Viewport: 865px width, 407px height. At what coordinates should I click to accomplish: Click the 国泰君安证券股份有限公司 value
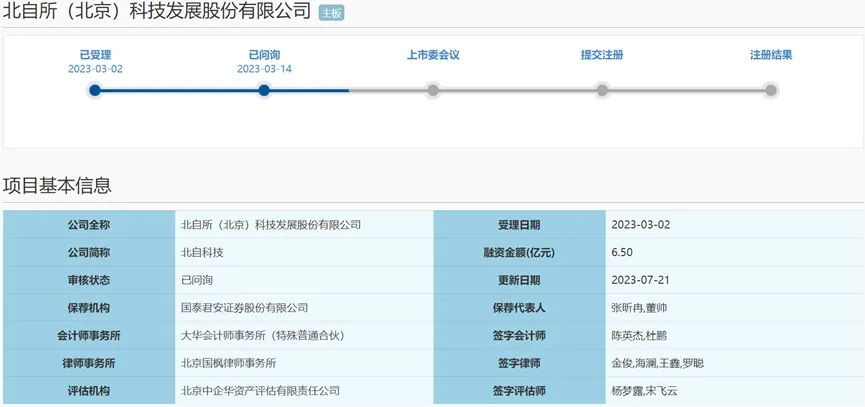coord(244,308)
